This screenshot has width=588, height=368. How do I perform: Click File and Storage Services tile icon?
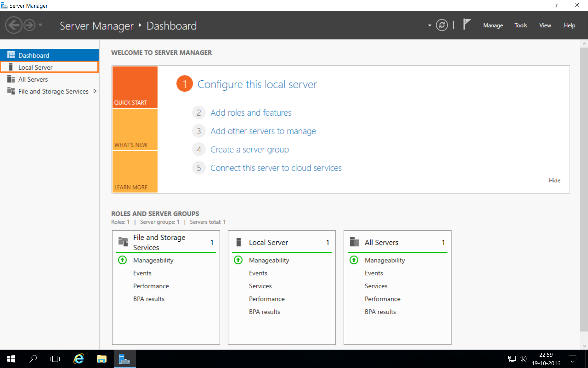click(123, 242)
